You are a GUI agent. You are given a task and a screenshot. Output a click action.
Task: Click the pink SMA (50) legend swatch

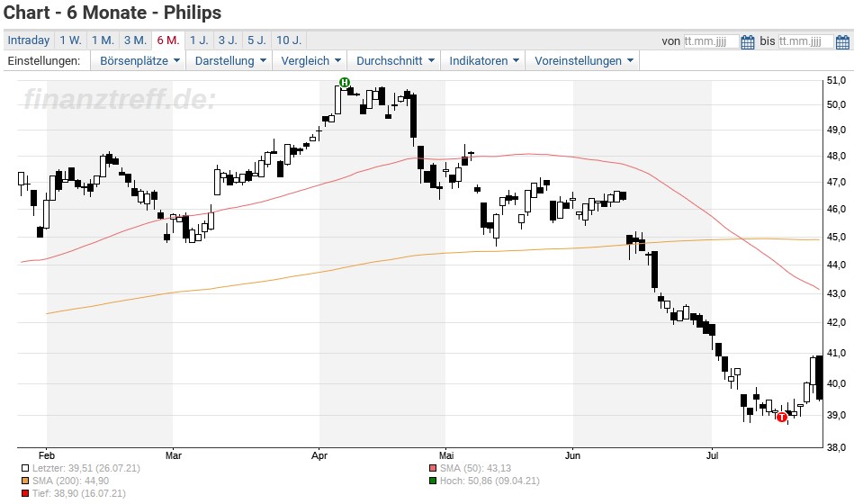(433, 468)
